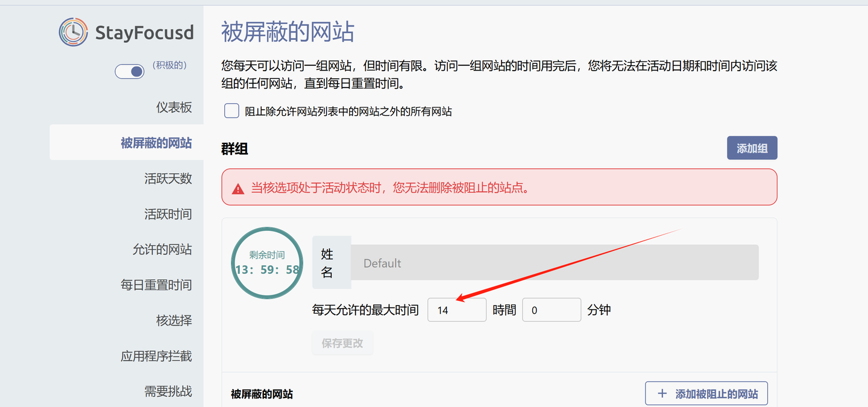Click the red warning triangle icon

click(x=238, y=189)
